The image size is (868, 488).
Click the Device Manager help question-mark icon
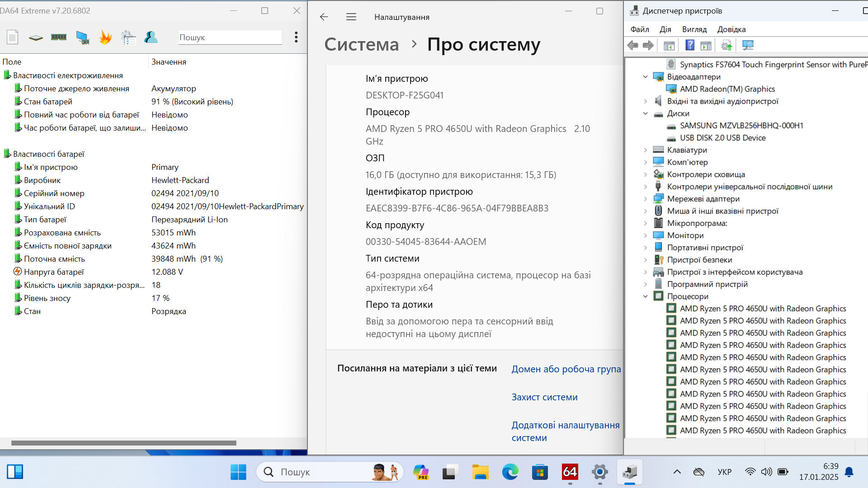(690, 45)
